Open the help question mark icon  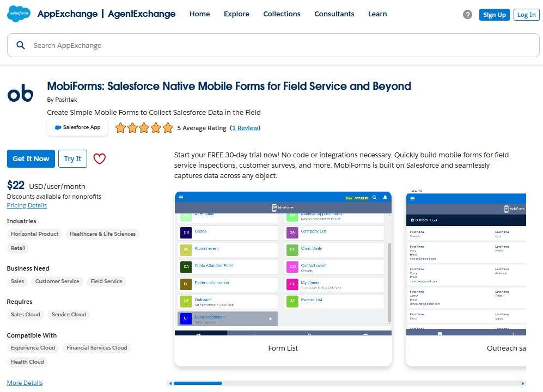pos(467,15)
